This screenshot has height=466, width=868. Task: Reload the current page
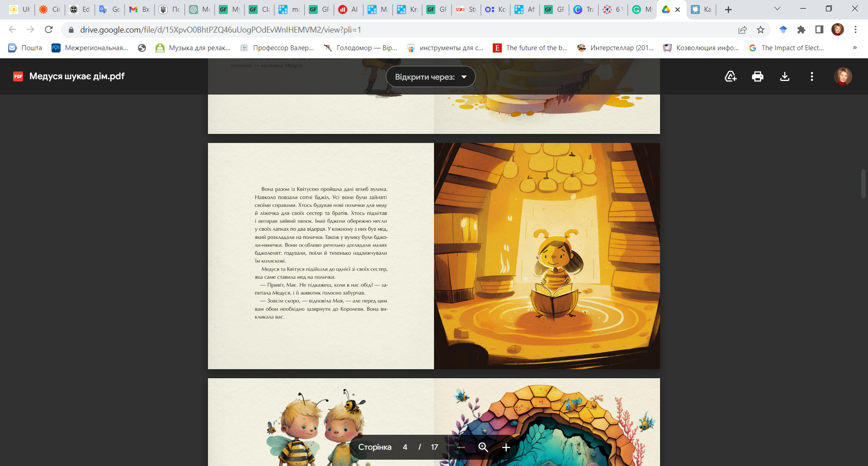click(x=49, y=29)
